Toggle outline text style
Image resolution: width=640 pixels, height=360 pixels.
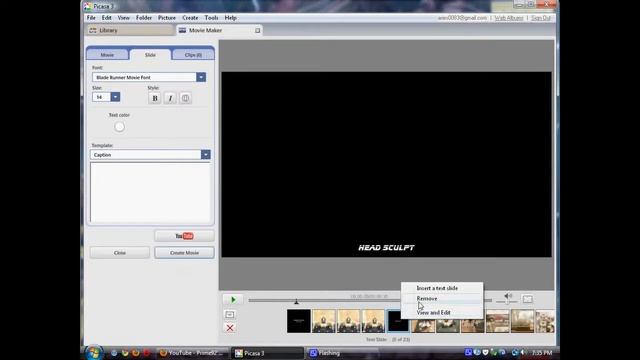pyautogui.click(x=185, y=98)
